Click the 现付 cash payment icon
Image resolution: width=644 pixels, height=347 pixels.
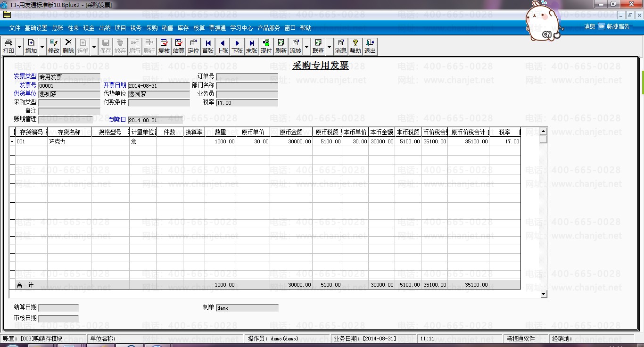point(266,46)
